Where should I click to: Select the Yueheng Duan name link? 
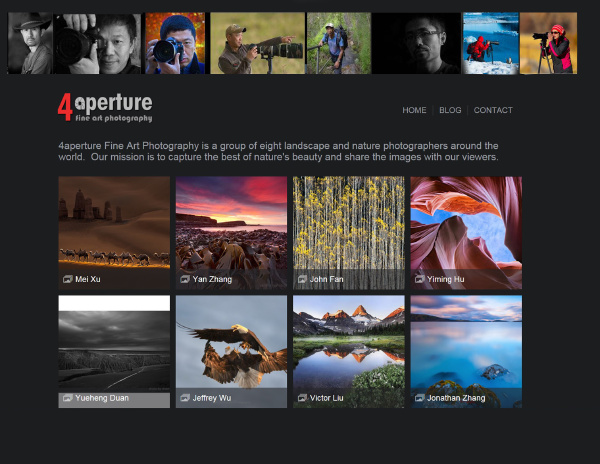point(101,398)
